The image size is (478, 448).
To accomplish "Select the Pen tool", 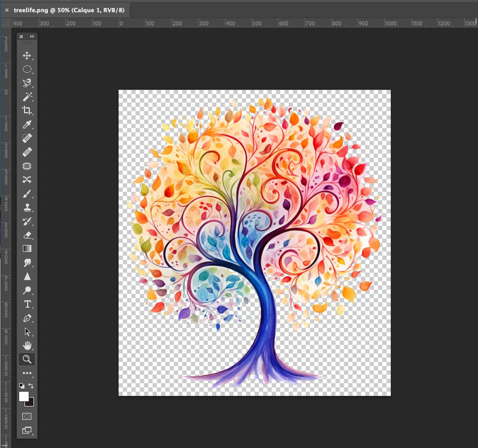I will tap(27, 317).
